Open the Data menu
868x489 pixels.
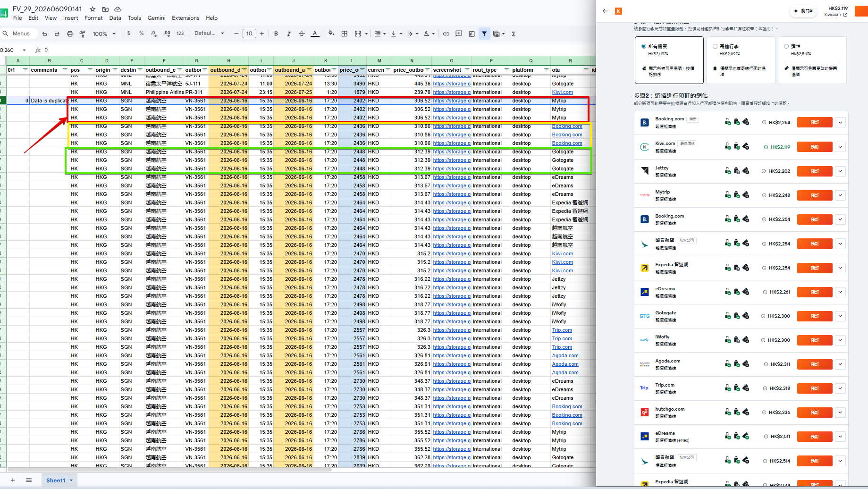point(115,18)
